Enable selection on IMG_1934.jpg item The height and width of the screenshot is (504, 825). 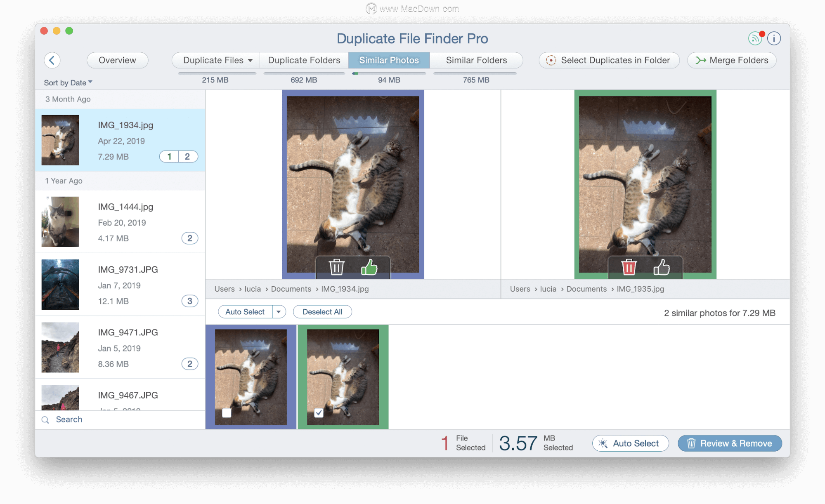coord(226,412)
